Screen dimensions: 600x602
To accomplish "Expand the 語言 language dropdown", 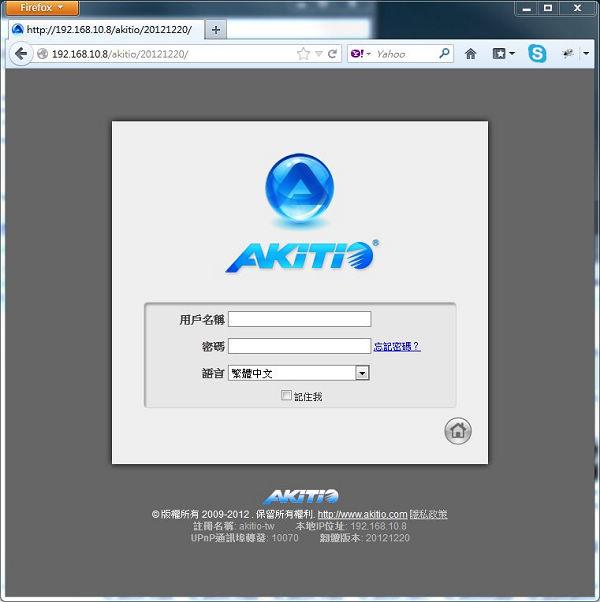I will pos(362,373).
